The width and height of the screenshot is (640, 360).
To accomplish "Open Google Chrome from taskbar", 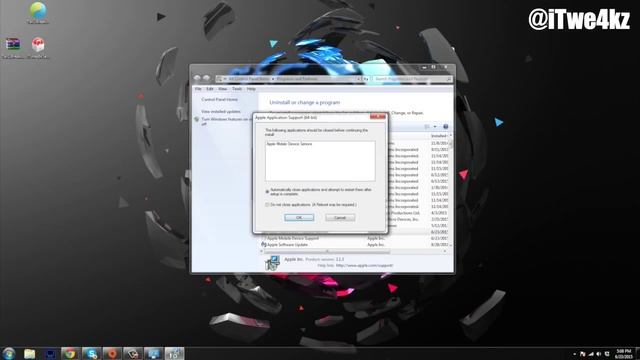I will pyautogui.click(x=70, y=353).
